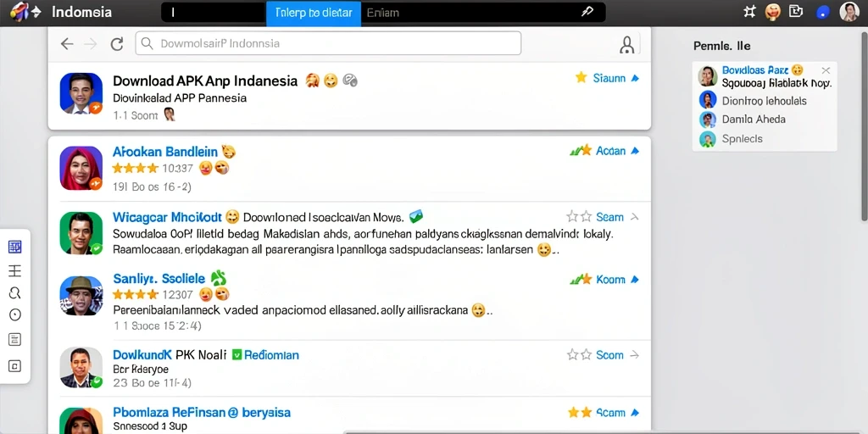The image size is (868, 434).
Task: Click the blue circle icon in top bar
Action: (823, 12)
